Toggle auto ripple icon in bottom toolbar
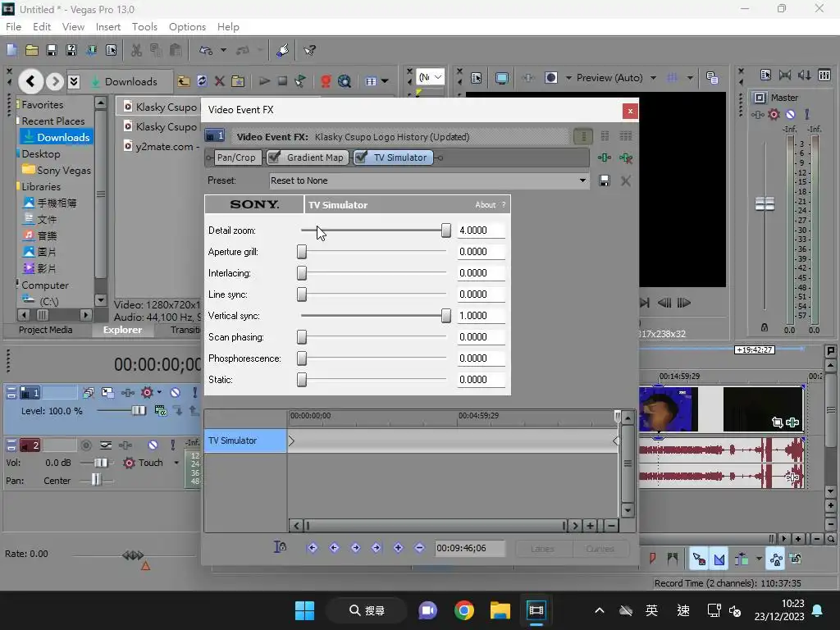The width and height of the screenshot is (840, 630). click(x=741, y=559)
